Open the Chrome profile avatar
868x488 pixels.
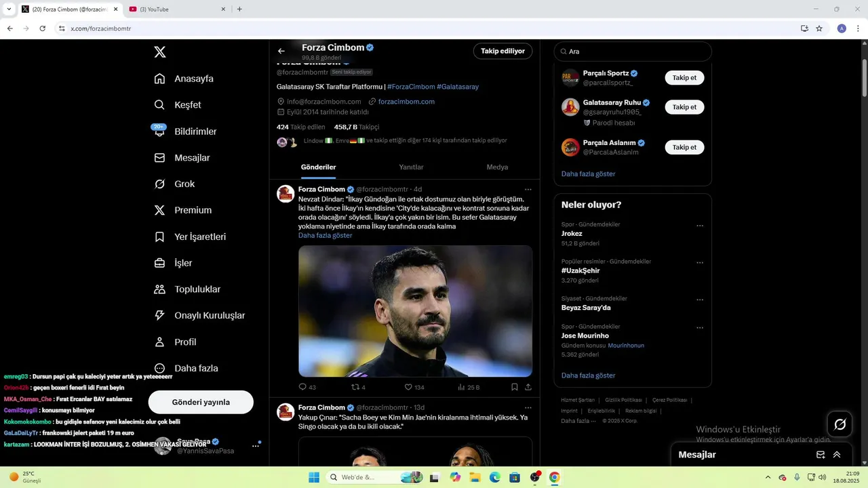click(x=842, y=28)
